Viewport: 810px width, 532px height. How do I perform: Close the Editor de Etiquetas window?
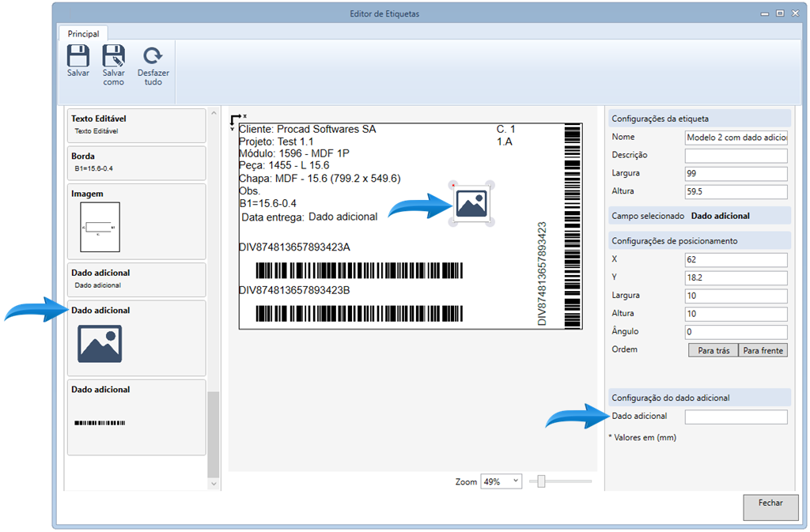(x=796, y=13)
